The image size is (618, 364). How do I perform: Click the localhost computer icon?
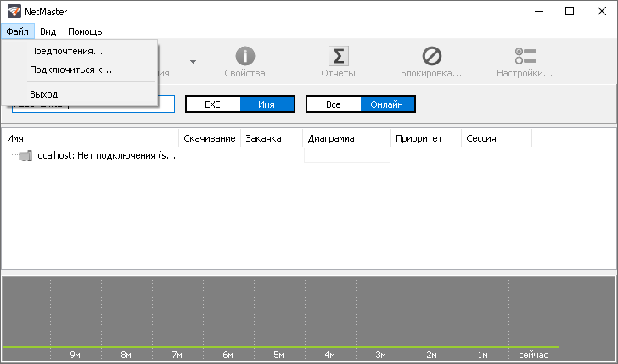point(25,156)
